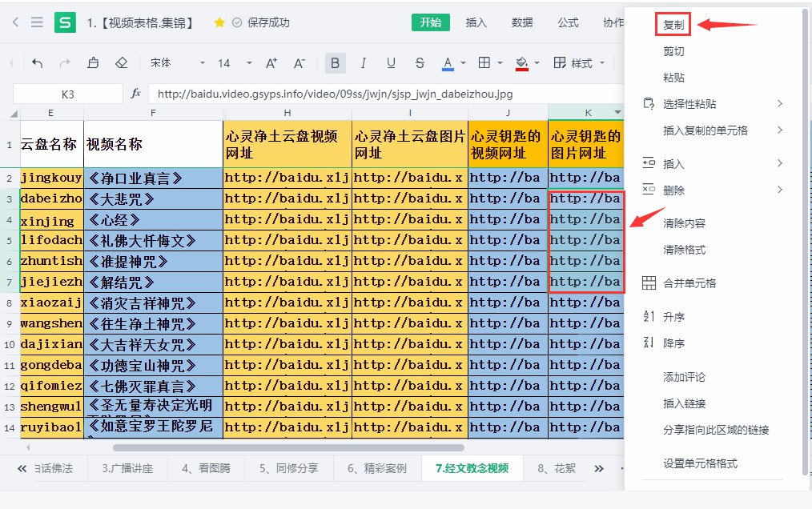Select the cell 《心经》
This screenshot has height=509, width=812.
[153, 220]
